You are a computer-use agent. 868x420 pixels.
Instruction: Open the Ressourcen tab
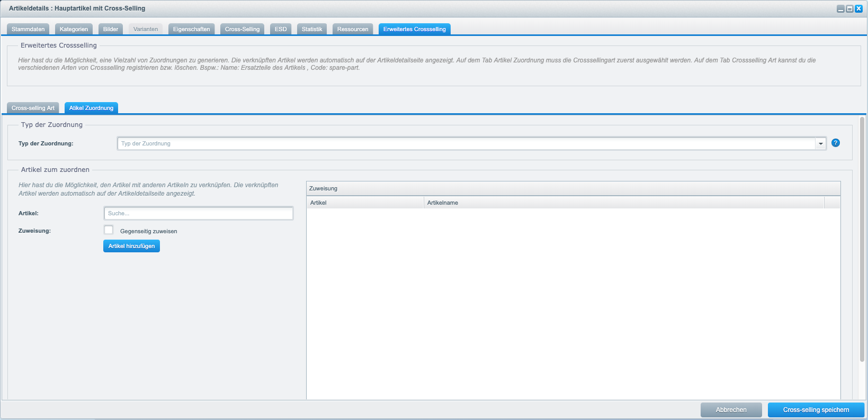(x=353, y=29)
